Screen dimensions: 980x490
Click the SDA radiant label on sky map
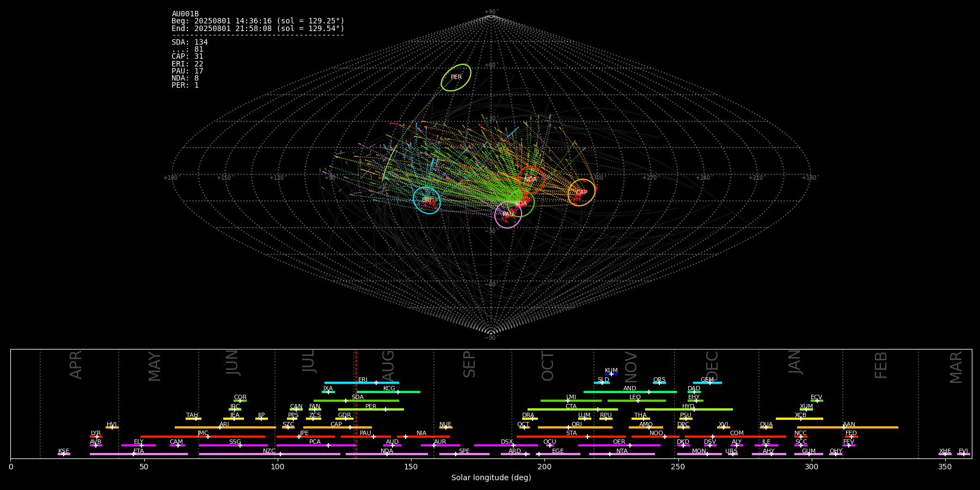tap(521, 204)
